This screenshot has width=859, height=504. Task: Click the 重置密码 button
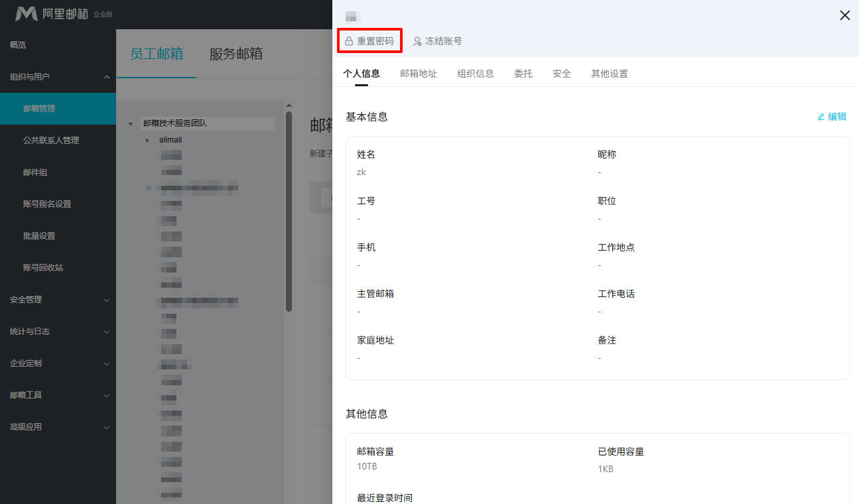pos(369,41)
